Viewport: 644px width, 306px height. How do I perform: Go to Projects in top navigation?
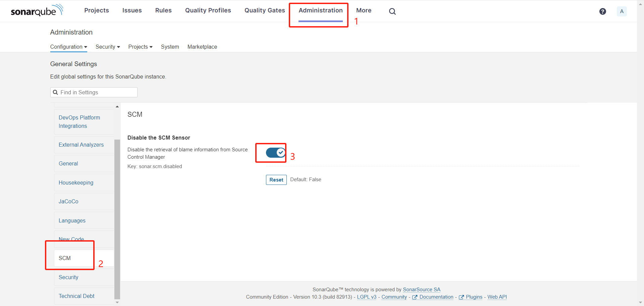(97, 10)
